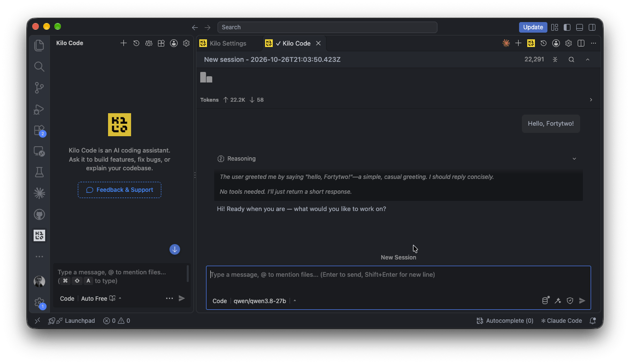Open the Auto Free model dropdown in sidebar
This screenshot has height=364, width=630.
click(101, 298)
